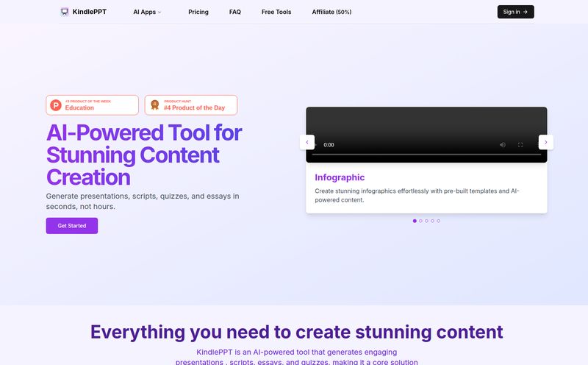Click the Product Hunt P logo icon
Image resolution: width=588 pixels, height=365 pixels.
tap(56, 105)
